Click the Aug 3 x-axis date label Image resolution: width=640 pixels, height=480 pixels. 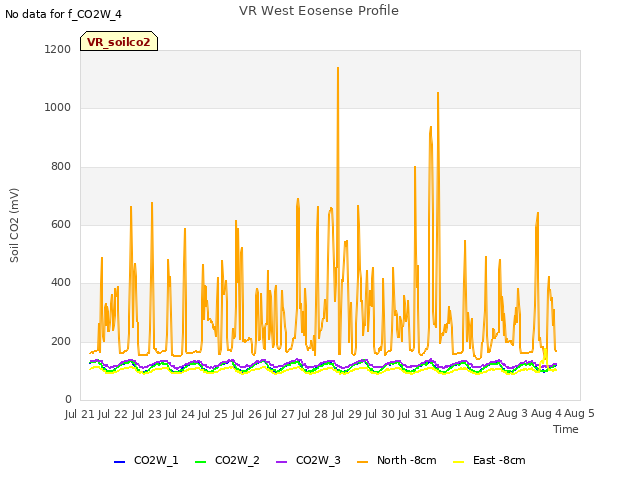pos(513,414)
